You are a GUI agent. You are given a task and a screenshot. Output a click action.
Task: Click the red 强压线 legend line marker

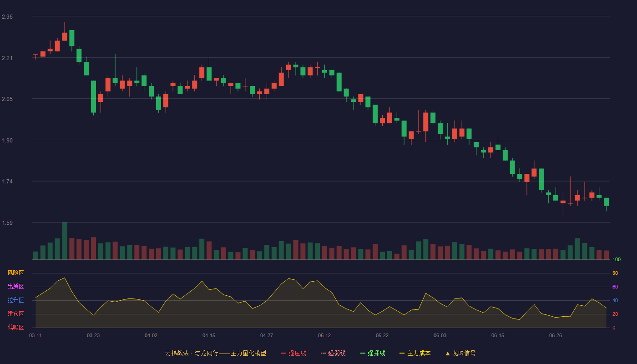(284, 353)
